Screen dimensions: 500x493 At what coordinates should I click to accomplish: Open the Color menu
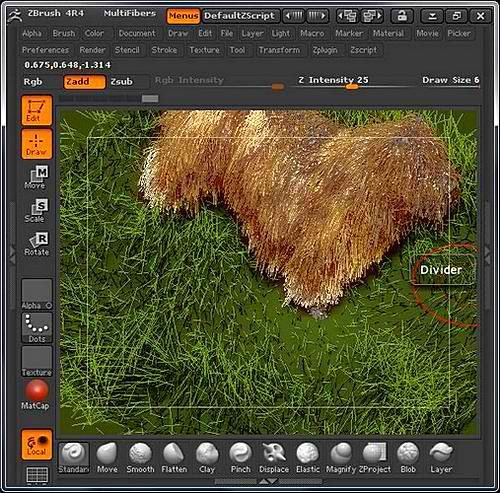click(x=94, y=33)
